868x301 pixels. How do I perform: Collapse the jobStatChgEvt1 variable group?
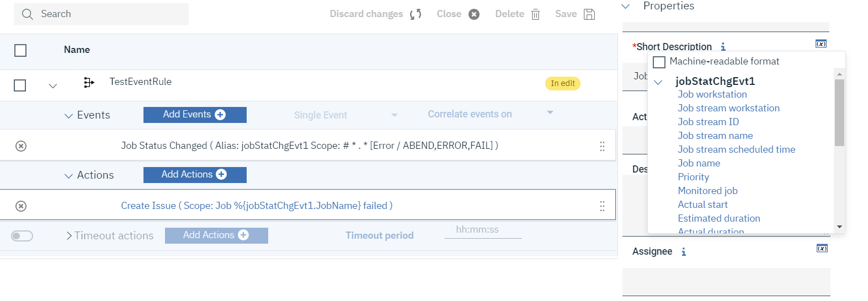pyautogui.click(x=658, y=82)
